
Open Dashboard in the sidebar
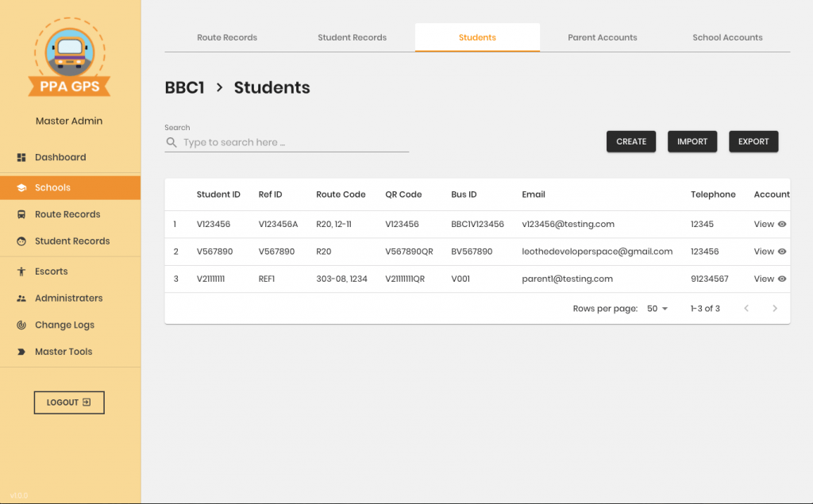point(70,157)
